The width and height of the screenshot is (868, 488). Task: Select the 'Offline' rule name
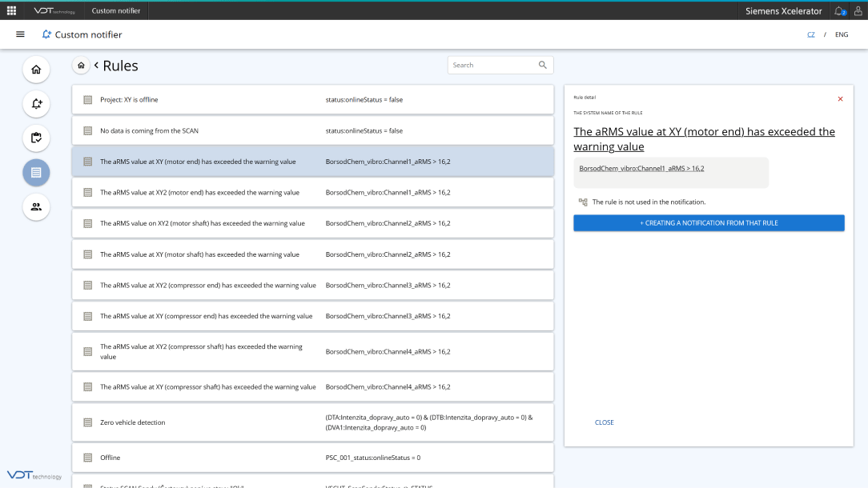coord(111,458)
